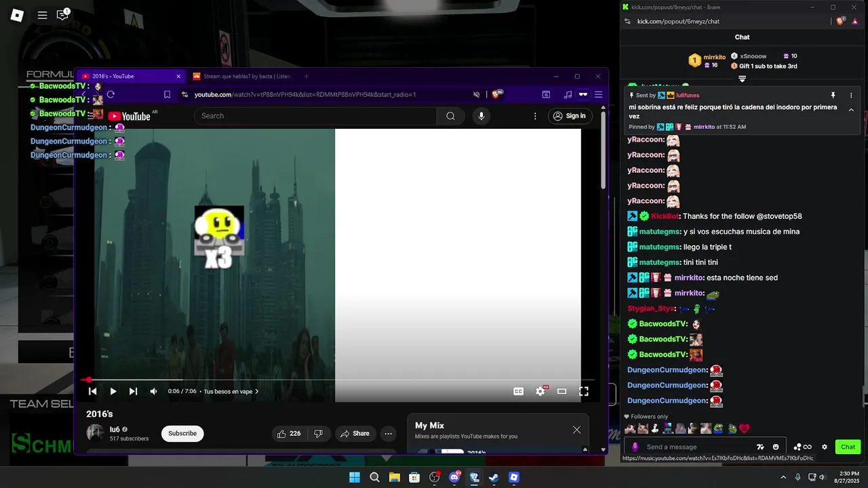
Task: Close the '2016's - YouTube' tab
Action: click(x=178, y=77)
